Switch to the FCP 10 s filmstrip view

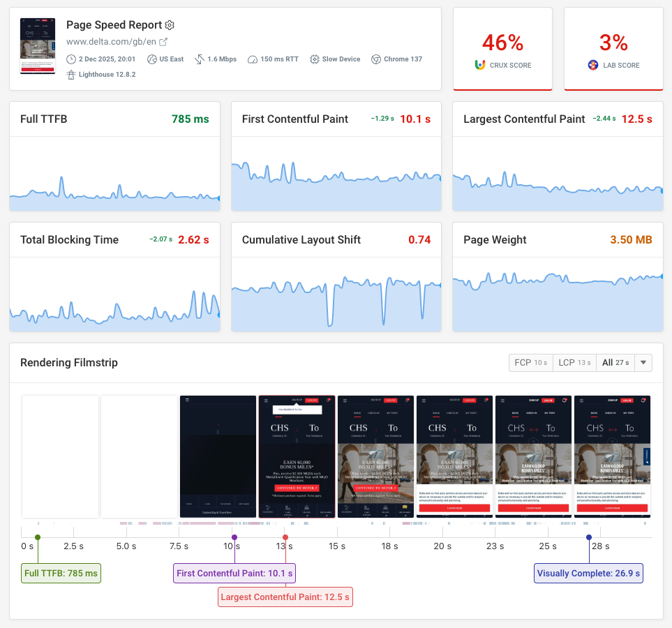530,362
